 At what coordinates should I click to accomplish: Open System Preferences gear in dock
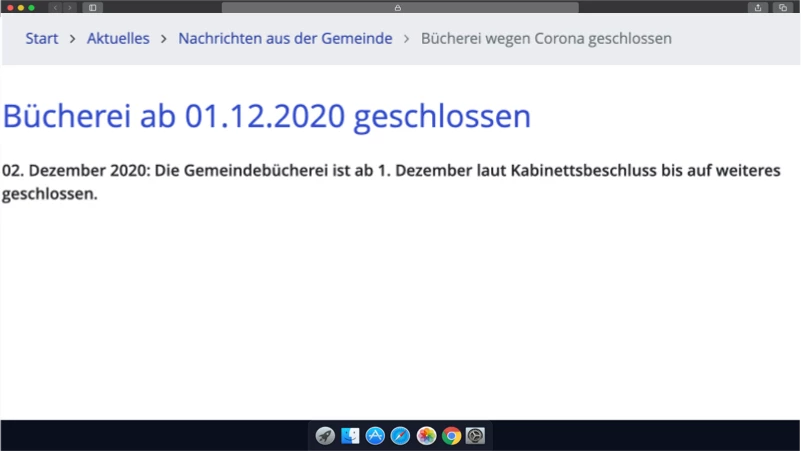[x=475, y=436]
